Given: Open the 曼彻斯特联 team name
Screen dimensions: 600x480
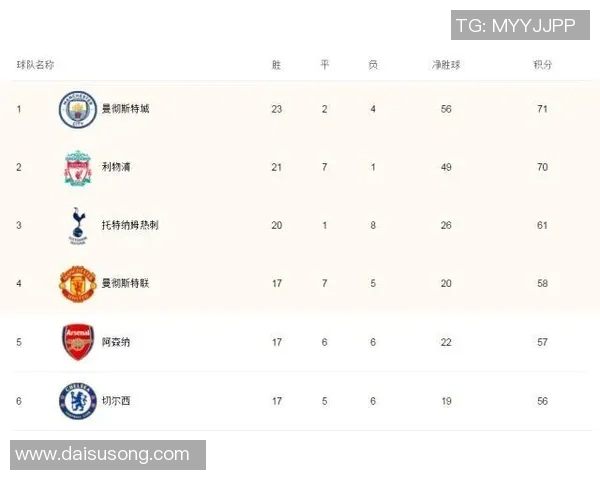Looking at the screenshot, I should coord(125,283).
